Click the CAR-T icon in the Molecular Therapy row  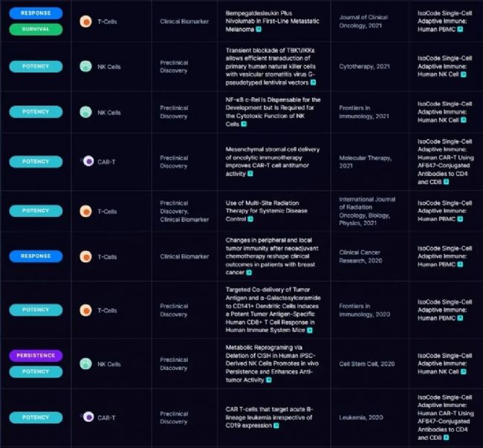click(87, 161)
